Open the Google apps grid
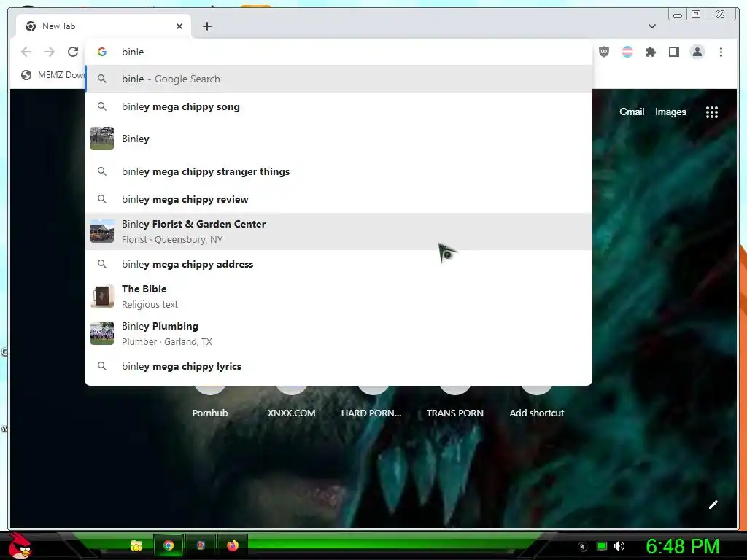 [712, 112]
